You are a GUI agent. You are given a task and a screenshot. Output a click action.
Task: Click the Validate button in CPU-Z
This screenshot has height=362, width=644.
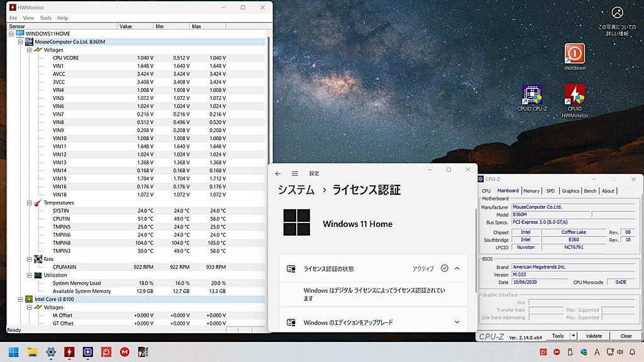pyautogui.click(x=594, y=336)
